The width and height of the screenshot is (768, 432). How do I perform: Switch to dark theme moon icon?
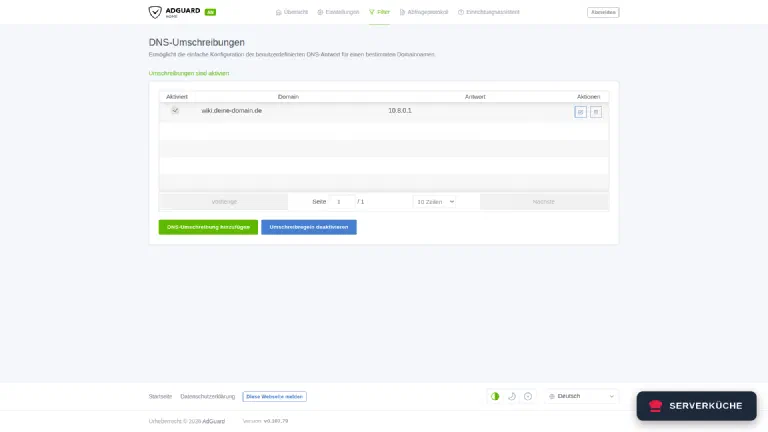512,396
